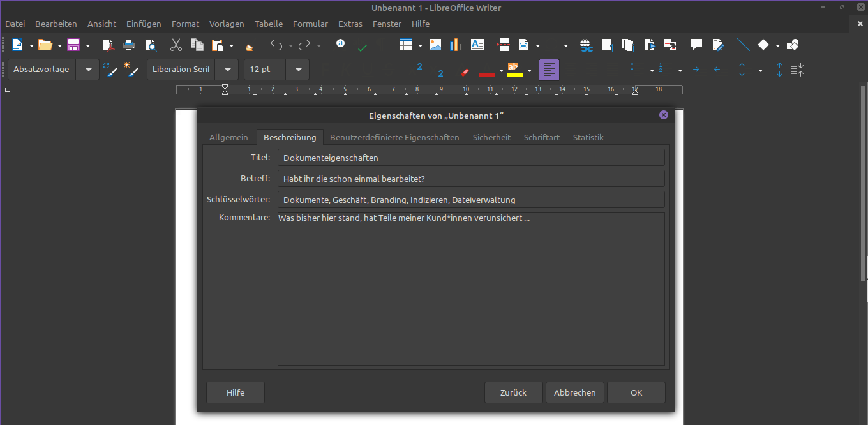Open the Einfügen menu

click(x=144, y=24)
